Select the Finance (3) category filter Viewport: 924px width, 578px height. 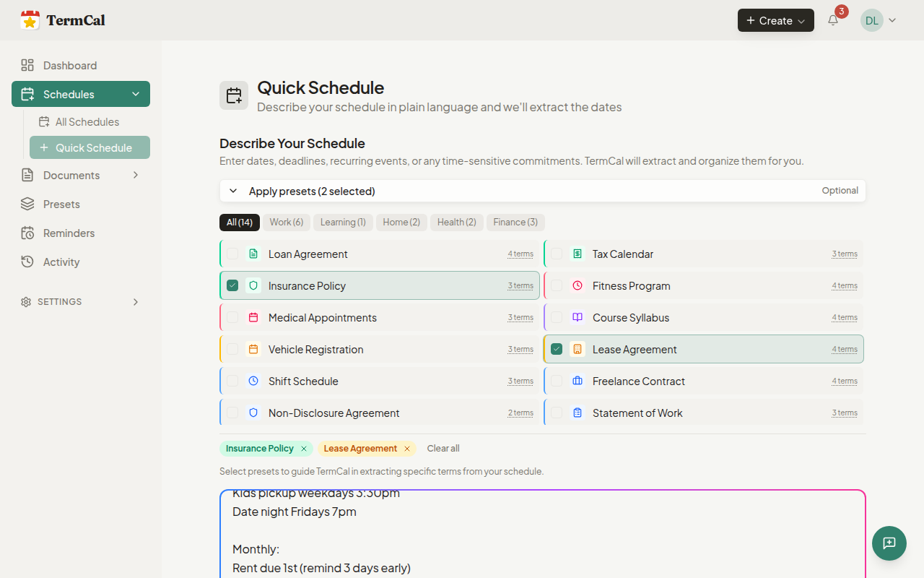point(515,222)
